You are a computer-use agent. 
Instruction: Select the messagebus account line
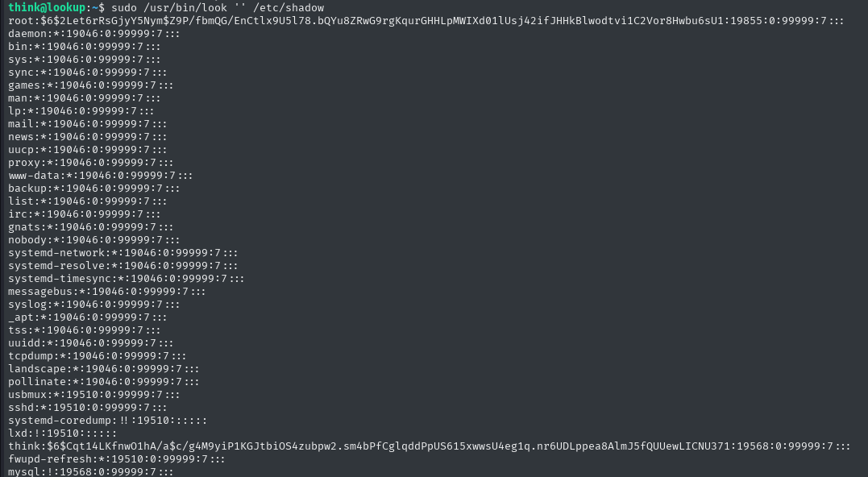(107, 291)
